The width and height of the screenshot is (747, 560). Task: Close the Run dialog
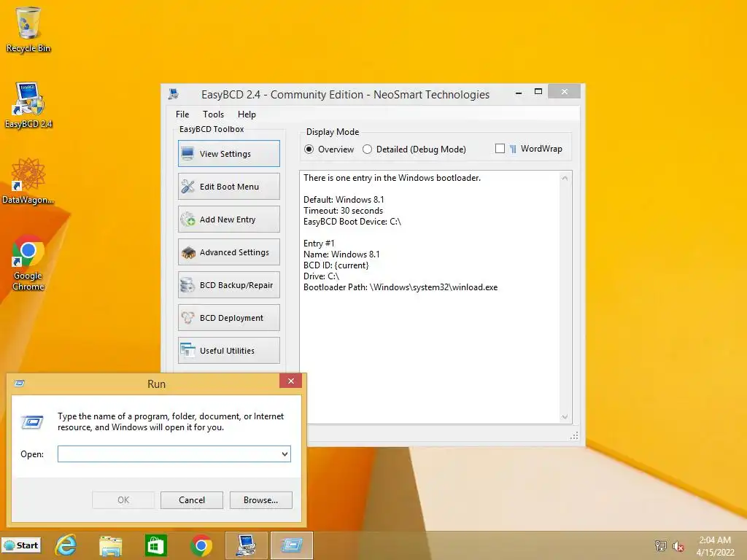(x=290, y=381)
